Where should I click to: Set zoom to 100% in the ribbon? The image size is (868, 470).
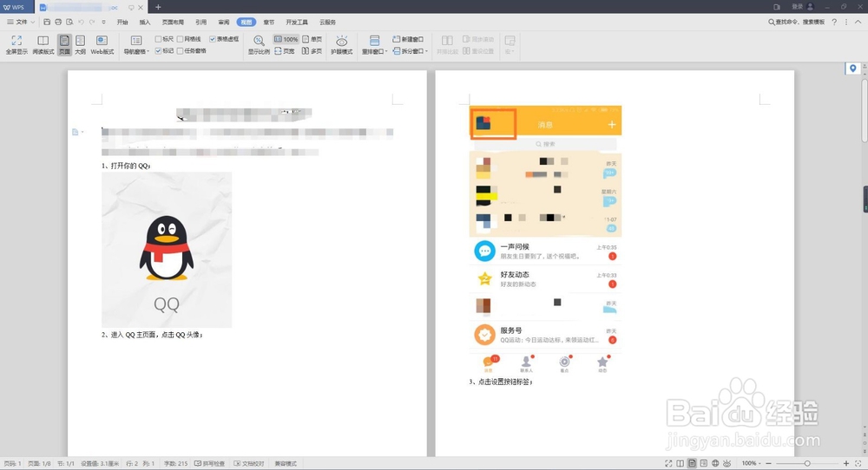pos(286,39)
